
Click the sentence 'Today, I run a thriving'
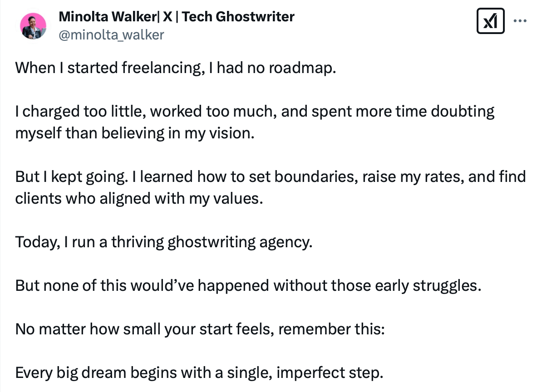tap(164, 242)
